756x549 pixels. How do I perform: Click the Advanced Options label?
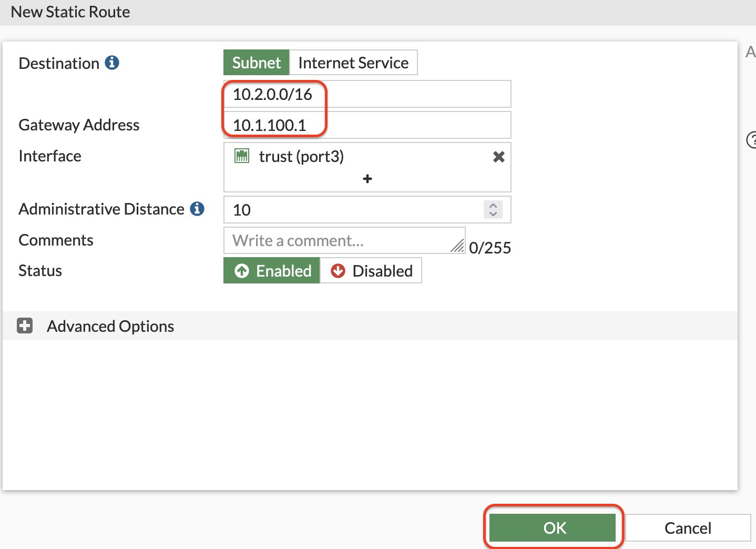(110, 326)
